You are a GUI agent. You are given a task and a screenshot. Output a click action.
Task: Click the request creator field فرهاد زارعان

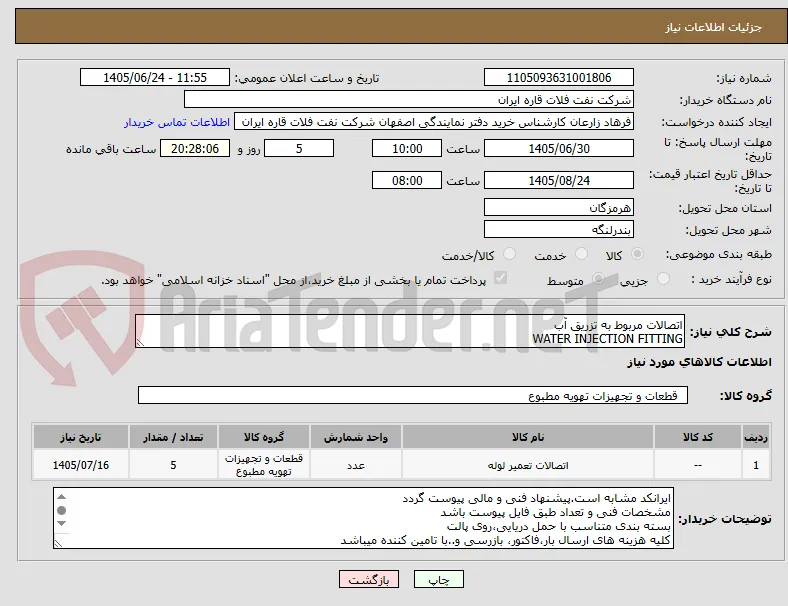point(434,122)
